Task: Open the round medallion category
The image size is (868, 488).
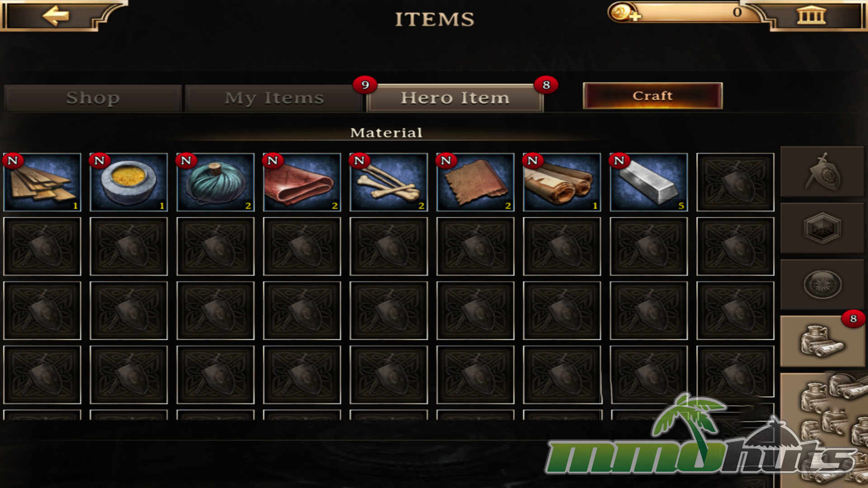Action: tap(822, 285)
